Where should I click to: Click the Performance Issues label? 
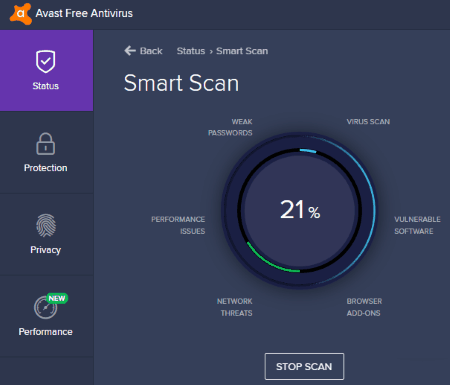(x=178, y=225)
